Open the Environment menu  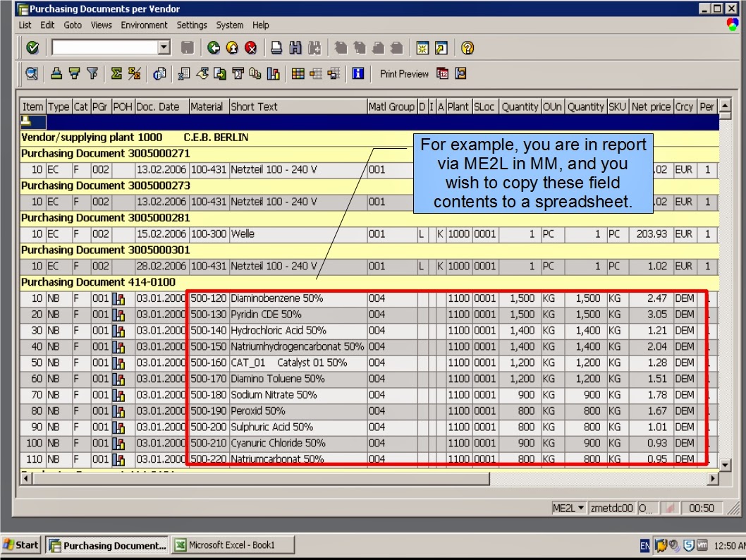[145, 25]
